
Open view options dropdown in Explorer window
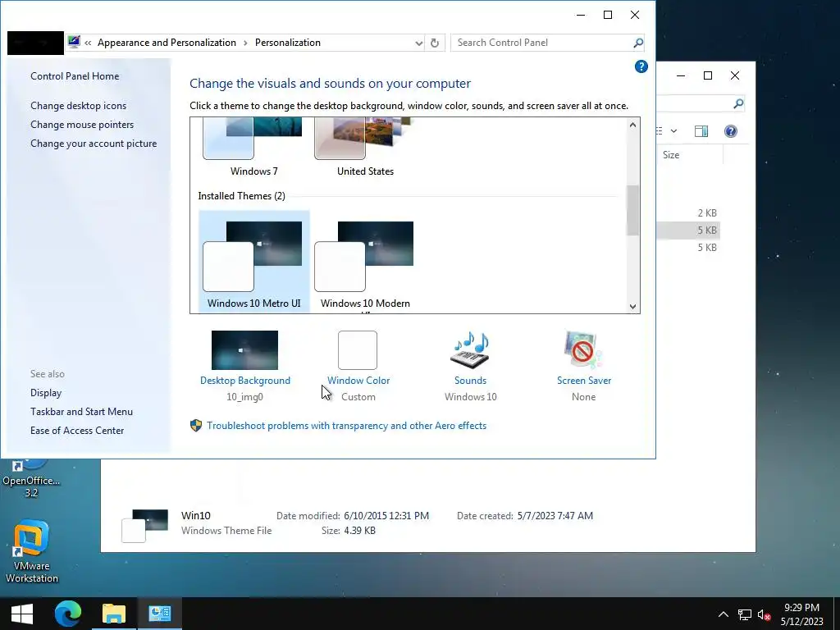click(674, 131)
